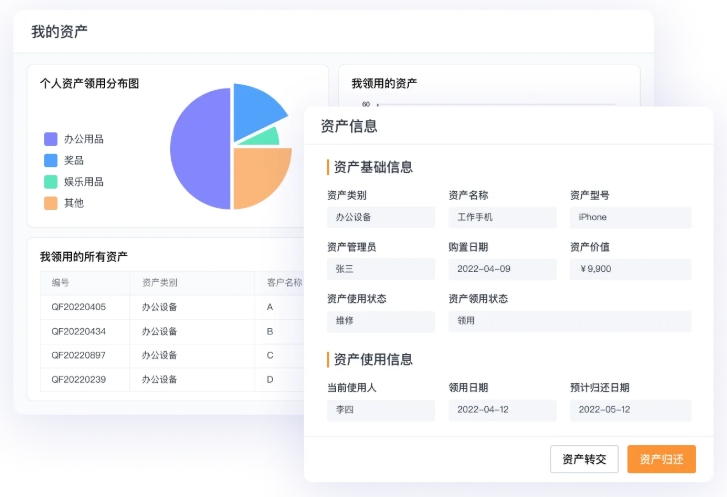Click the orange pie chart slice
Screen dimensions: 727x497
tap(258, 177)
